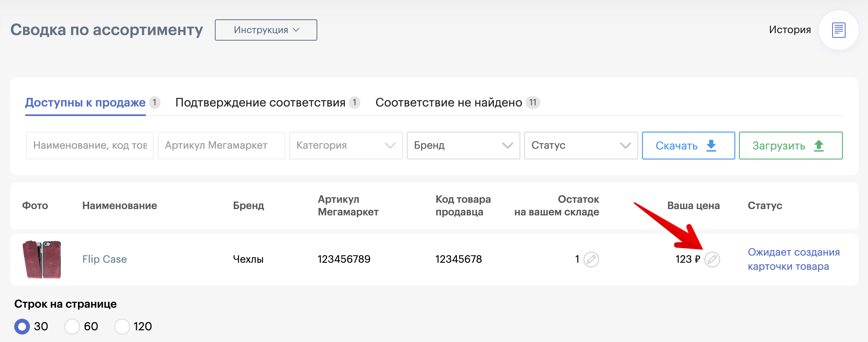This screenshot has width=868, height=342.
Task: Switch to Доступны к продаже tab
Action: click(x=86, y=103)
